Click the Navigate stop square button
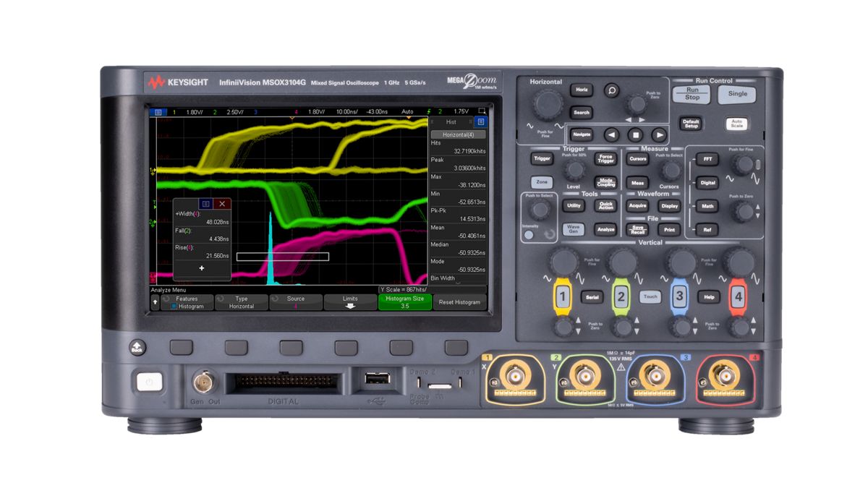 [x=635, y=134]
